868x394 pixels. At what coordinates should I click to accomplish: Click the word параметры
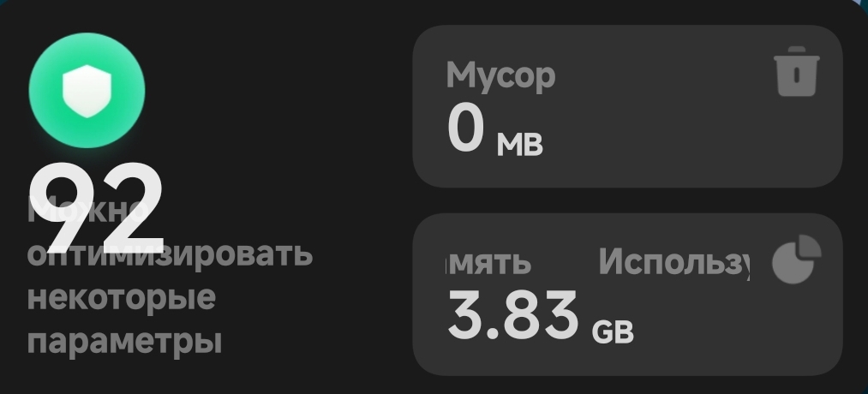124,341
